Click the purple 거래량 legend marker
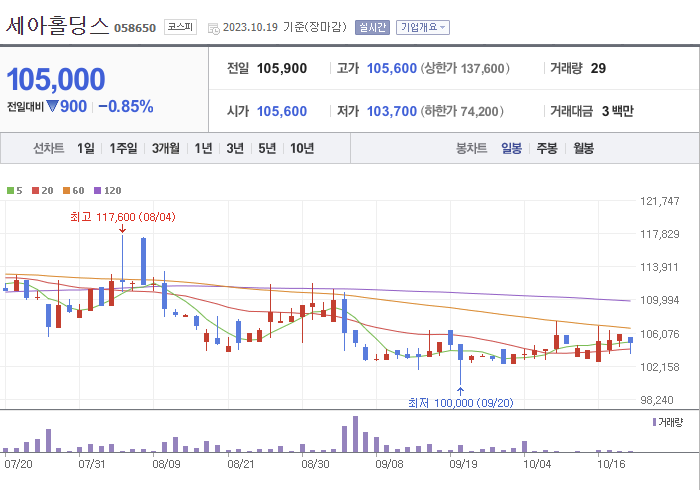Viewport: 700px width, 490px height. tap(654, 422)
